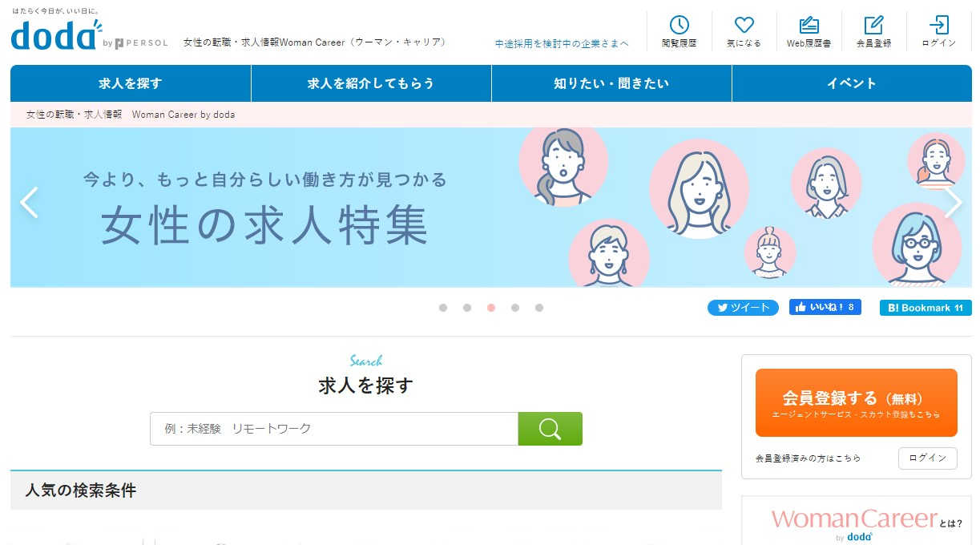This screenshot has height=545, width=980.
Task: Open the 求人を紹介してもらう navigation tab
Action: pos(371,83)
